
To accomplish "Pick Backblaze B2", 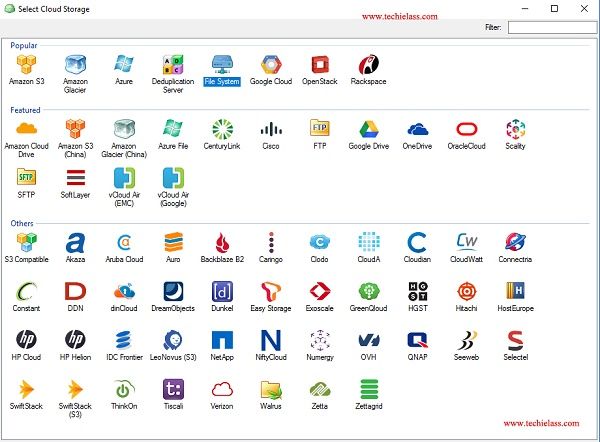I will pos(222,242).
